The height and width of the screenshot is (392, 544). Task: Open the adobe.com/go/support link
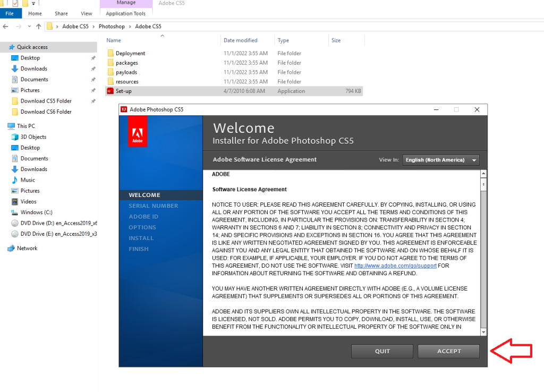(395, 266)
